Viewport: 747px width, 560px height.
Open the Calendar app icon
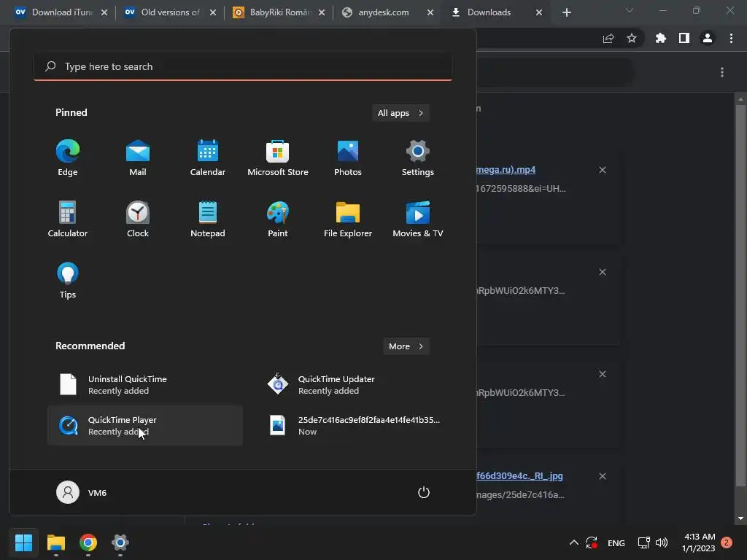tap(208, 158)
